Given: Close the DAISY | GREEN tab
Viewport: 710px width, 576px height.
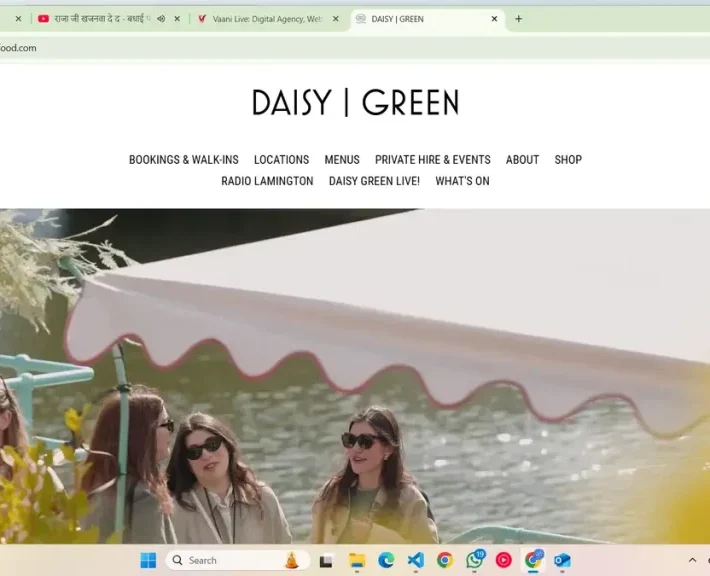Looking at the screenshot, I should pos(494,19).
